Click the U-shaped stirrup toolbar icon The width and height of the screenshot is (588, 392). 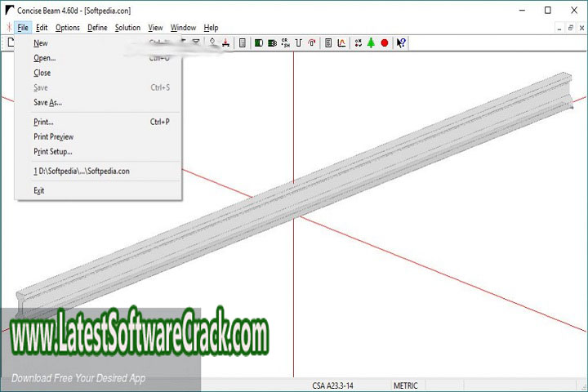tap(299, 42)
